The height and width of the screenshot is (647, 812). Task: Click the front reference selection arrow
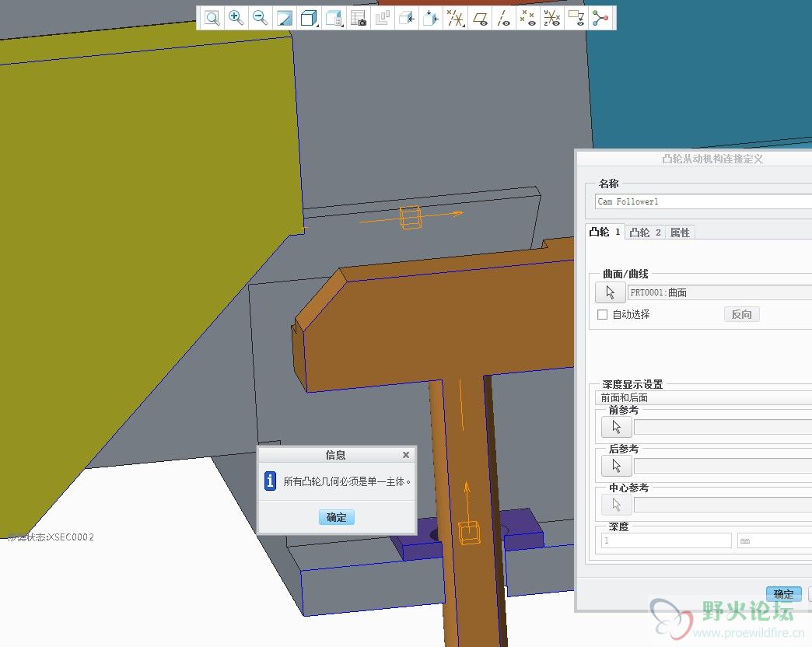pos(616,427)
